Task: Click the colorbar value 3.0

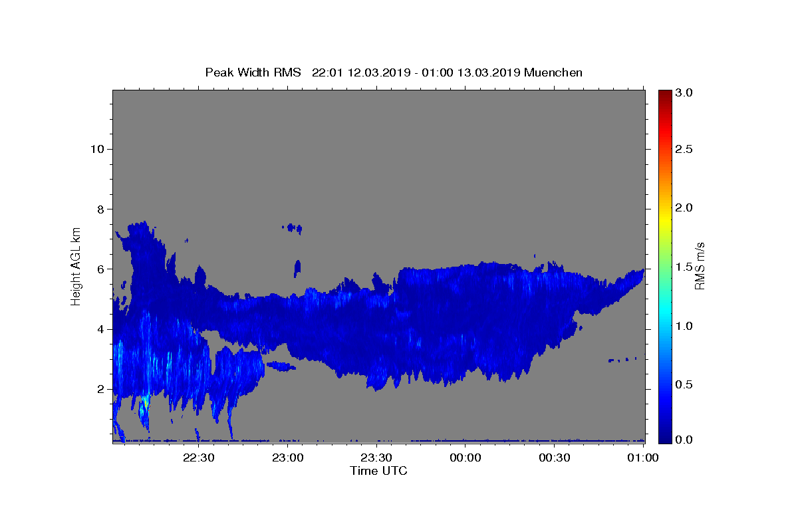Action: 684,93
